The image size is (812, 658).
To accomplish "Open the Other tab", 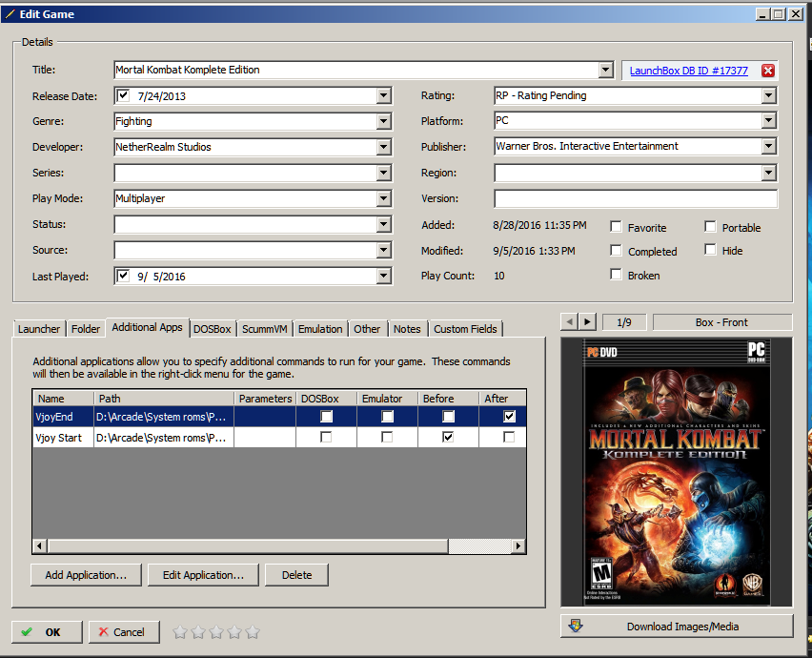I will click(367, 329).
